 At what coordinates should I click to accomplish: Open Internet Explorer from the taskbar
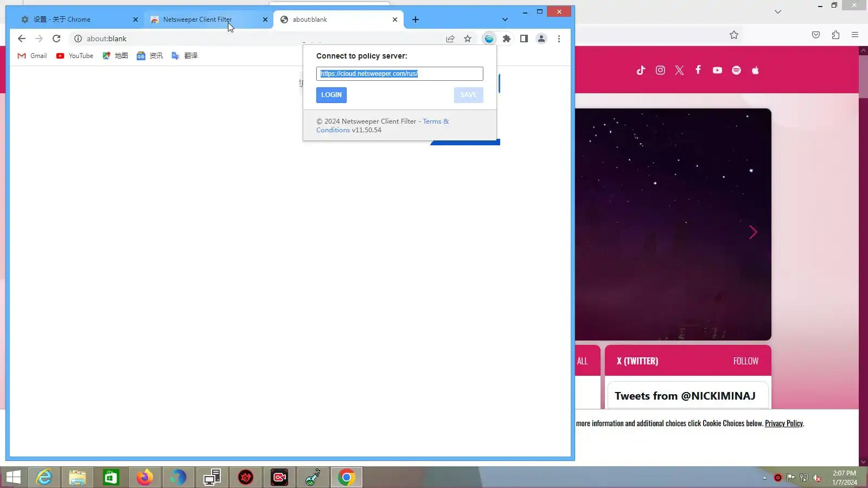(44, 477)
